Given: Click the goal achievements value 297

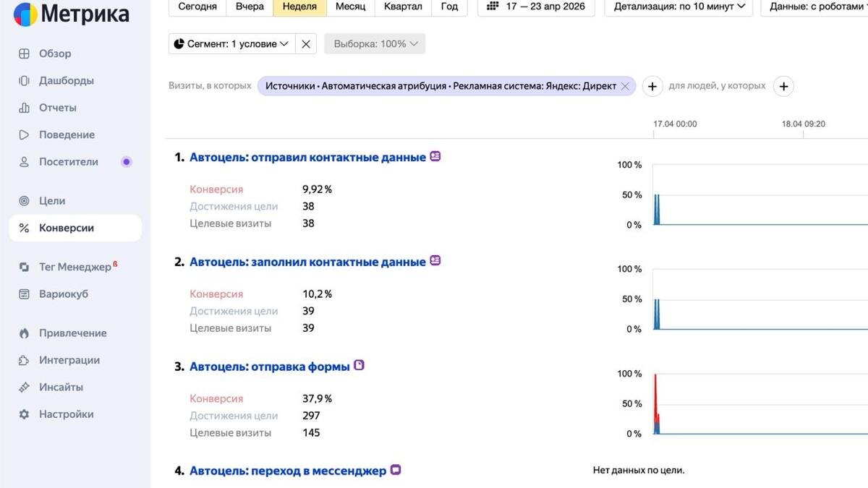Looking at the screenshot, I should pyautogui.click(x=311, y=416).
